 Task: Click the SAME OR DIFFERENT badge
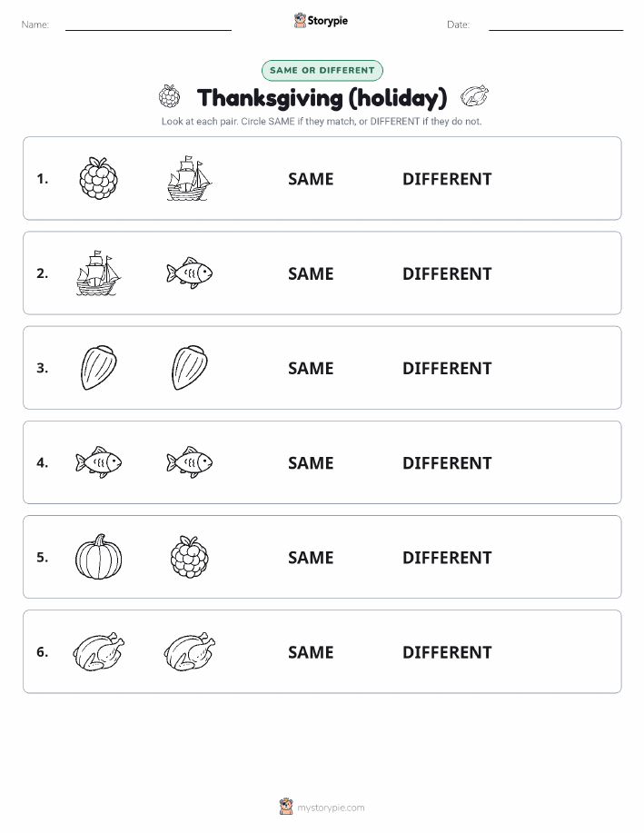[322, 70]
